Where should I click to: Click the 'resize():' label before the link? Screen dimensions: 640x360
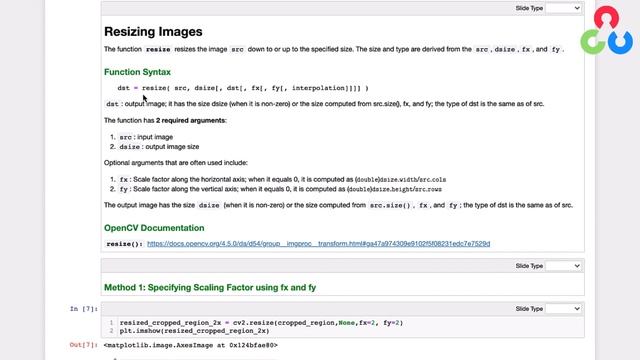(x=124, y=244)
